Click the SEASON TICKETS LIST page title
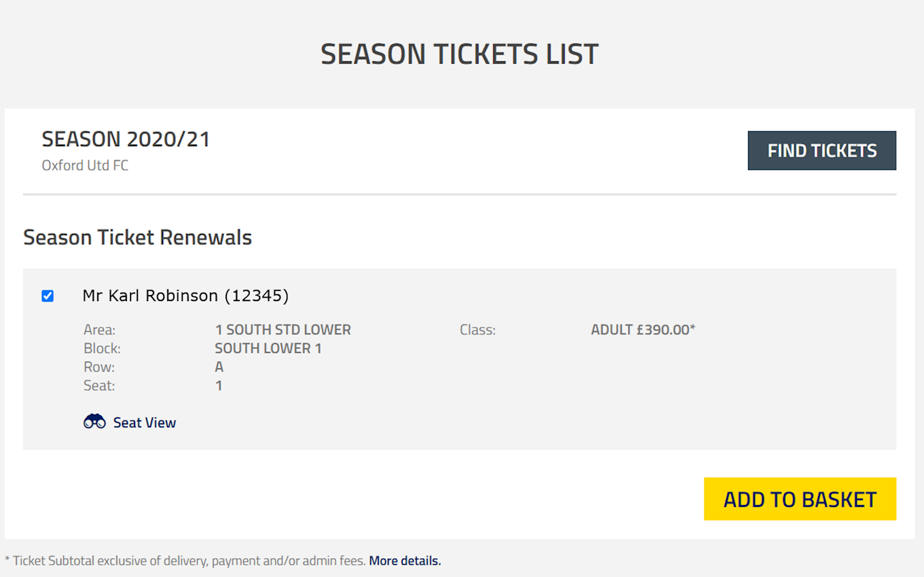924x577 pixels. coord(459,54)
